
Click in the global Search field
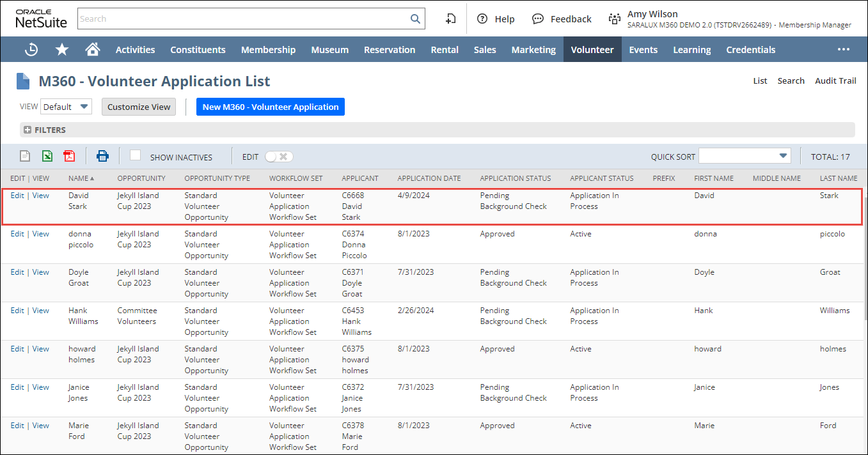(x=243, y=19)
